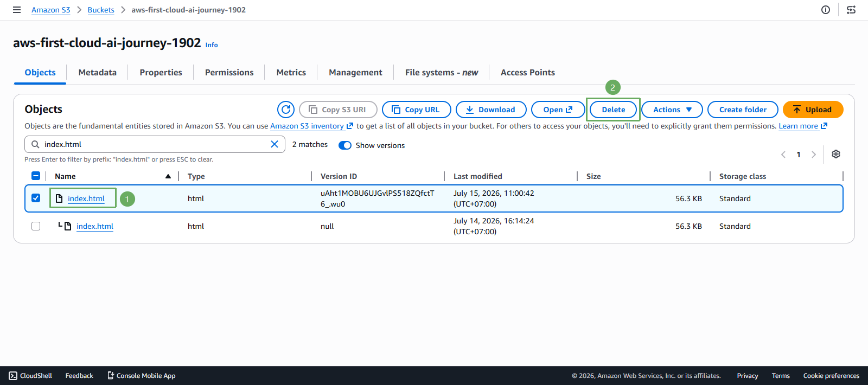Open Console Mobile App link

click(x=141, y=376)
